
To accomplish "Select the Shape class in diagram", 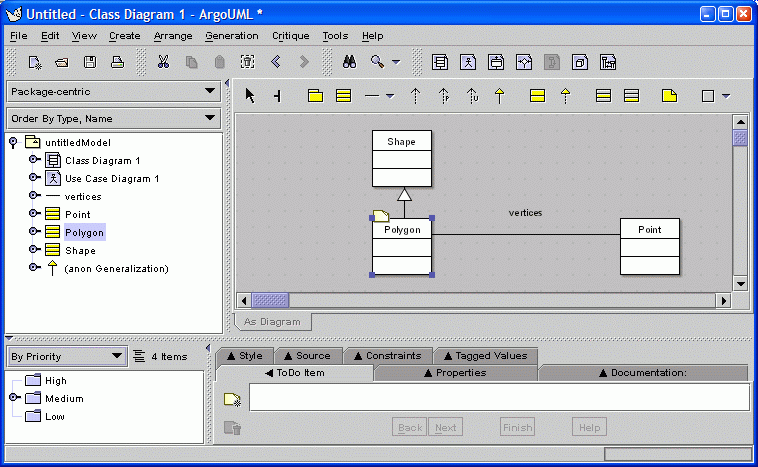I will pos(402,159).
